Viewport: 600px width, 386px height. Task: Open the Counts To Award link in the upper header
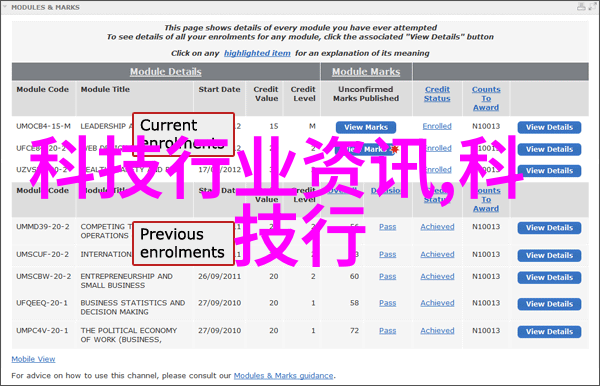(486, 98)
